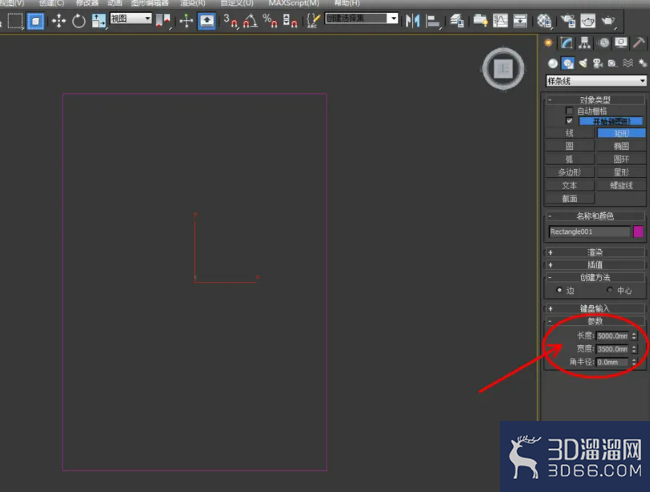This screenshot has width=650, height=492.
Task: Open the Curve Editor
Action: [500, 21]
